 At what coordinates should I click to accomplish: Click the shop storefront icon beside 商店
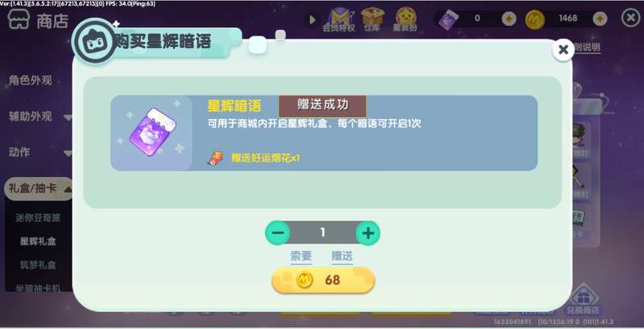coord(19,19)
